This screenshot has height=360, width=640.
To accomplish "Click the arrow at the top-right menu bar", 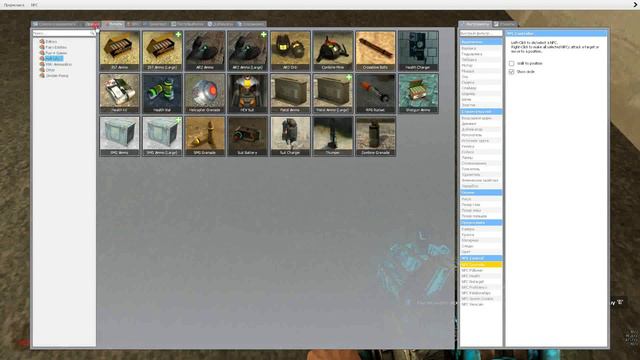I will pyautogui.click(x=636, y=4).
